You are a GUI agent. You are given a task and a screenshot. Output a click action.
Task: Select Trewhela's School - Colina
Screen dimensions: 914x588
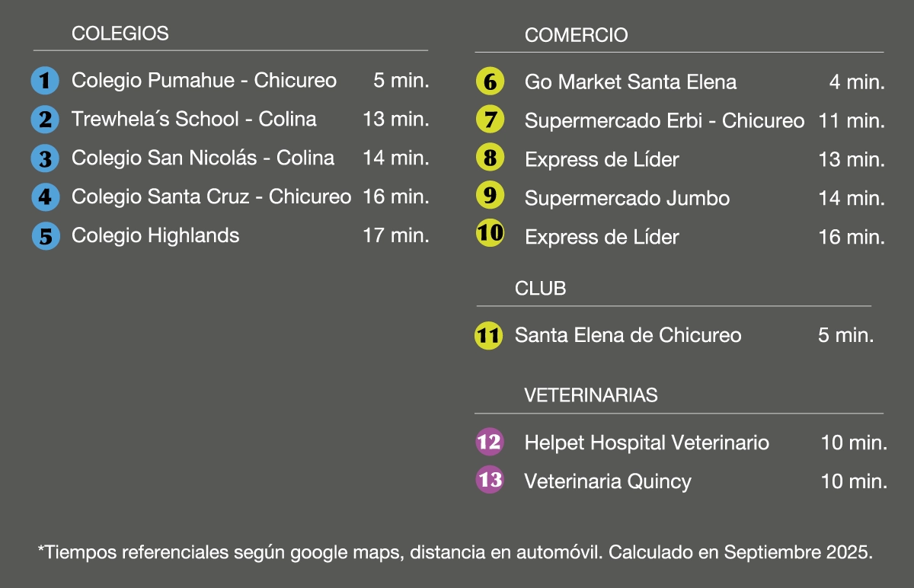coord(193,119)
